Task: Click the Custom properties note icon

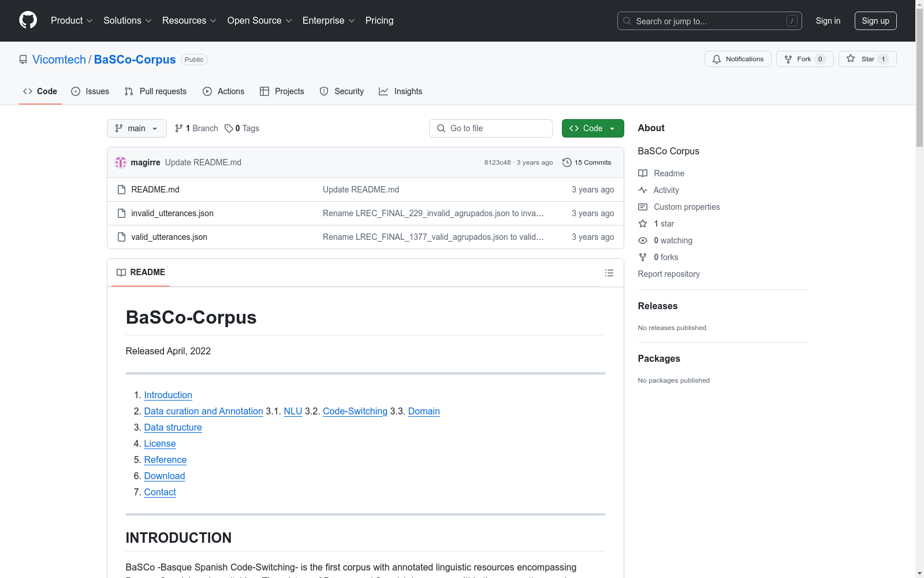Action: (643, 207)
